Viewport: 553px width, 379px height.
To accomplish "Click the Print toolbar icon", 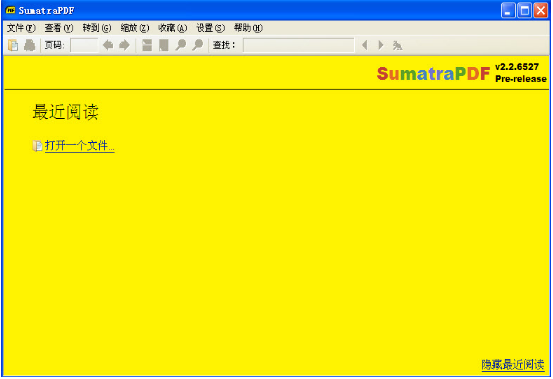I will pyautogui.click(x=30, y=45).
